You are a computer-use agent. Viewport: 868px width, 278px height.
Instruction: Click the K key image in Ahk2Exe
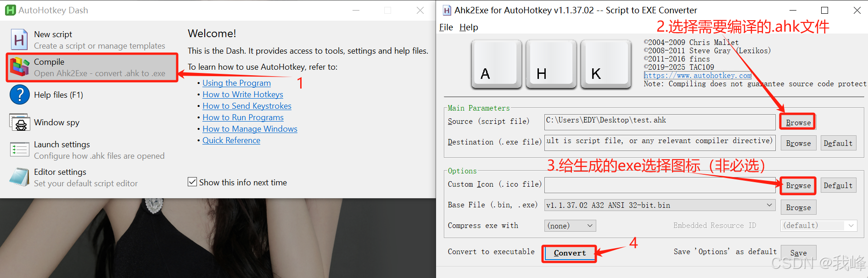tap(606, 64)
